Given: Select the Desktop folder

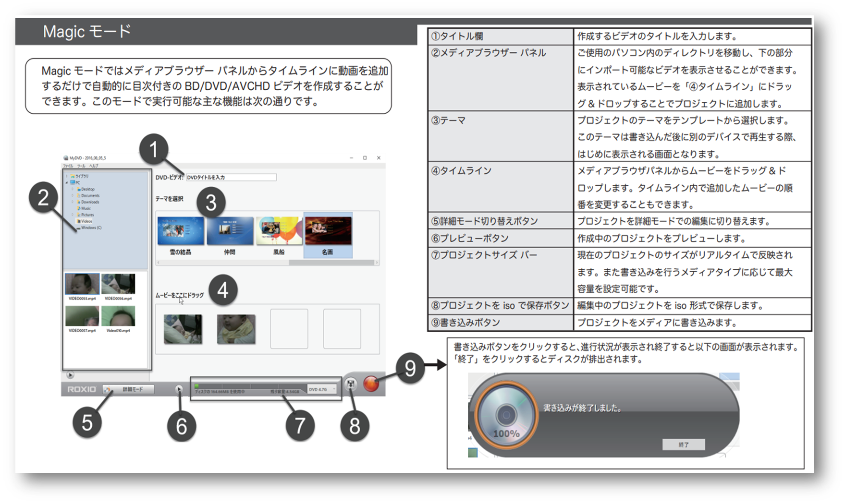Looking at the screenshot, I should click(86, 189).
